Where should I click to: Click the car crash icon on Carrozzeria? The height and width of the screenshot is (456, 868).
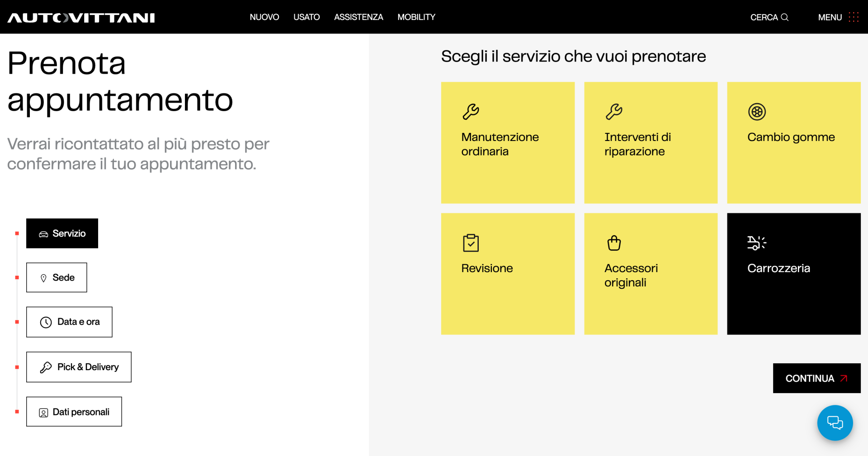[x=757, y=243]
